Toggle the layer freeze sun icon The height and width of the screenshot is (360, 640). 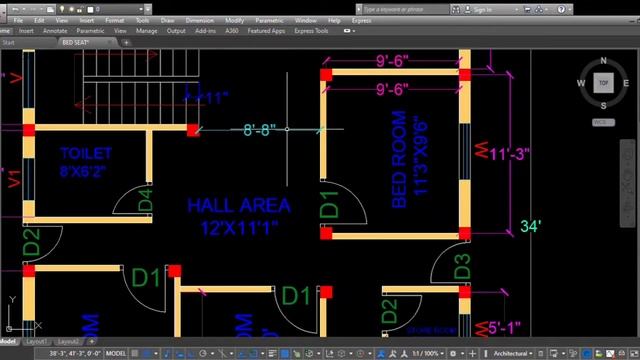coord(71,9)
